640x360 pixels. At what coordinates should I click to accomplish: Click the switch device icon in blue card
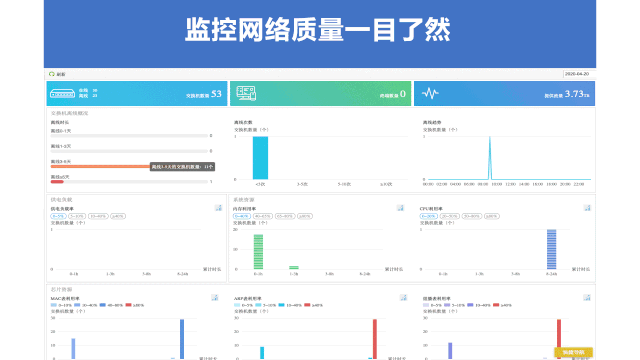click(62, 93)
